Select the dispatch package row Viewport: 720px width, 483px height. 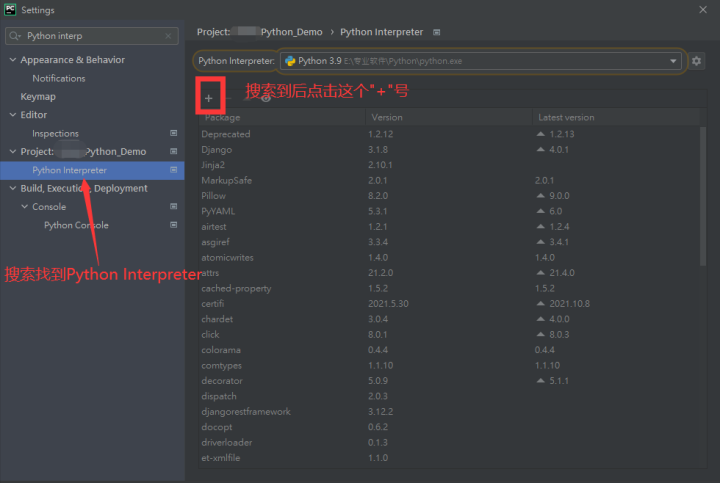[449, 396]
